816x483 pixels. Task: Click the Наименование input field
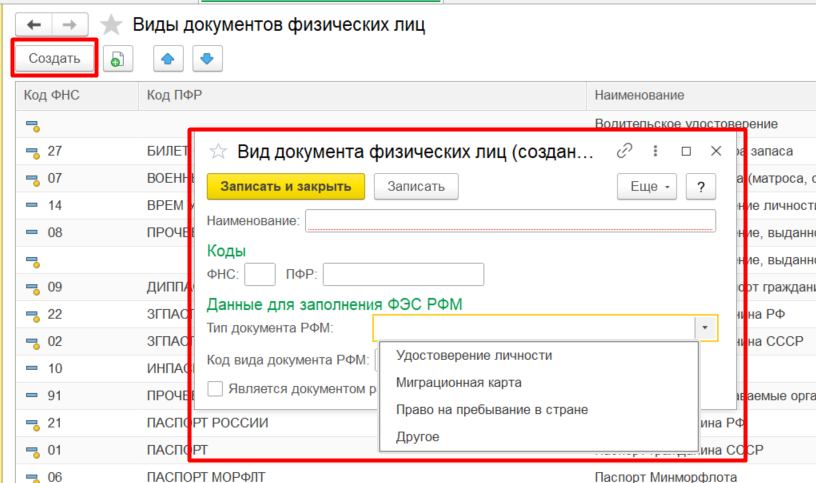pos(510,220)
